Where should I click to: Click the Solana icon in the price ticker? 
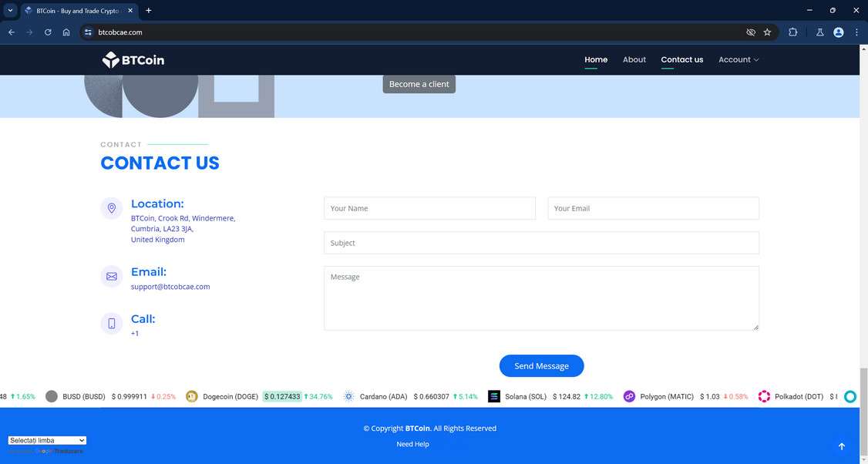tap(493, 396)
